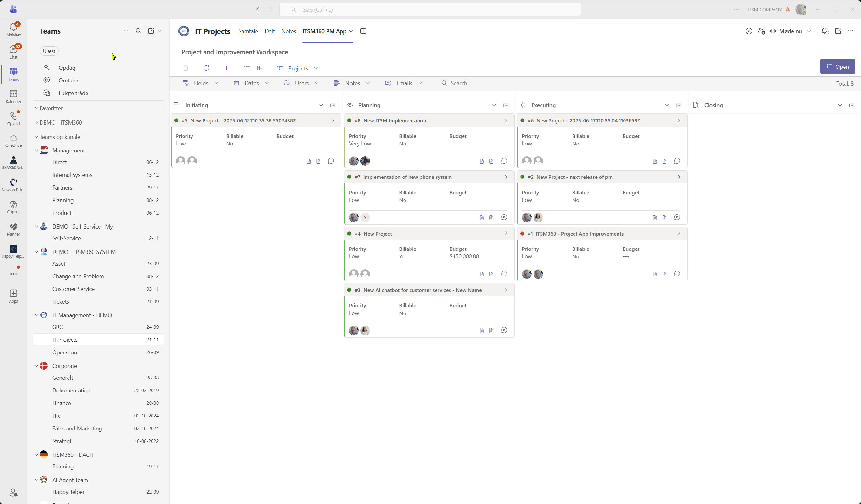Screen dimensions: 861x504
Task: Click the purple Open button
Action: tap(837, 67)
